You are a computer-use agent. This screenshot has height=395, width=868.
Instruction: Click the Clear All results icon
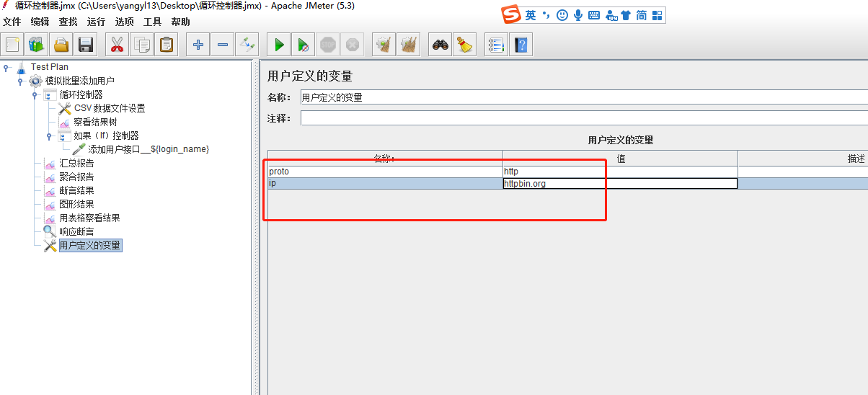coord(409,45)
